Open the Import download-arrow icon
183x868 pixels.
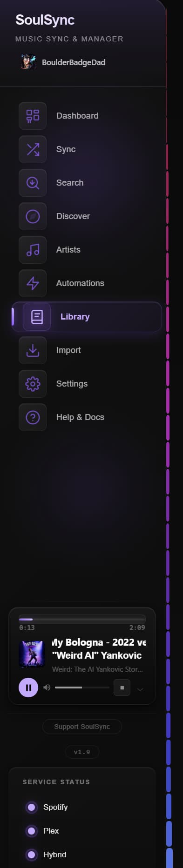click(x=33, y=350)
